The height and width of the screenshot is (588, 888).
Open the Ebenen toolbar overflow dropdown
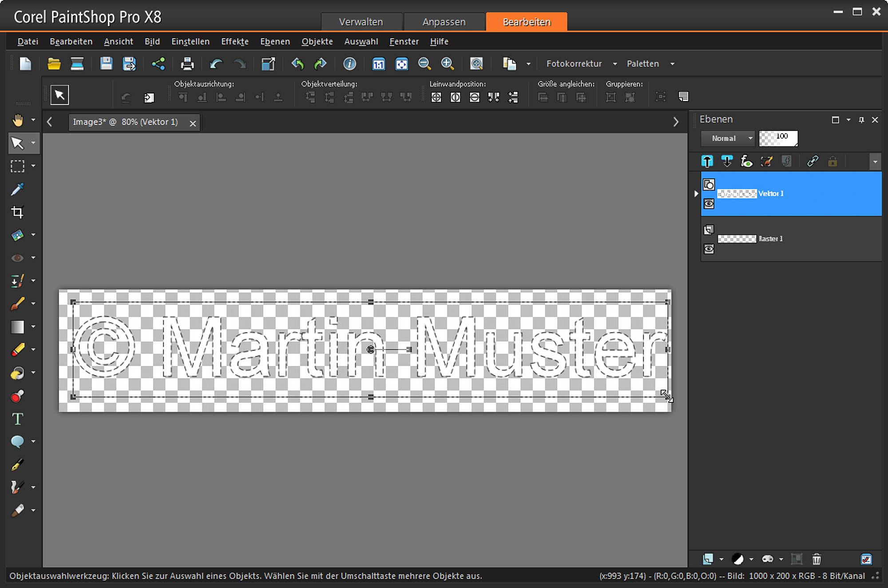[x=875, y=162]
